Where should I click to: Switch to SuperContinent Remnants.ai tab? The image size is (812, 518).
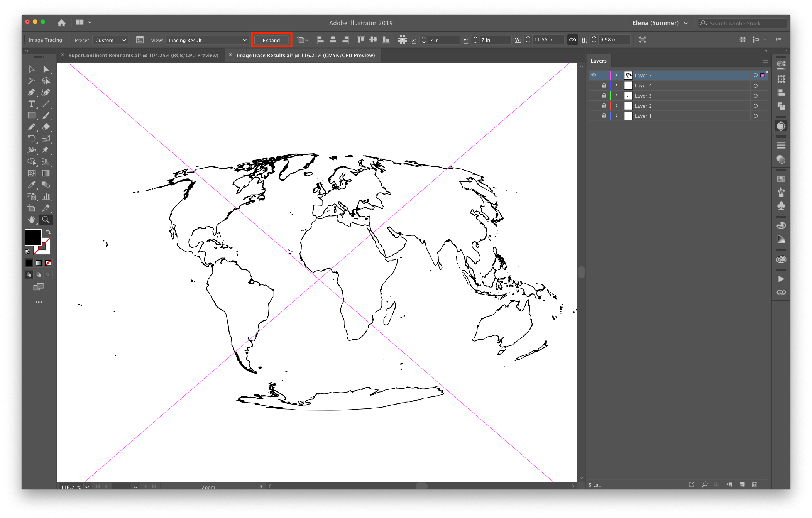click(143, 55)
